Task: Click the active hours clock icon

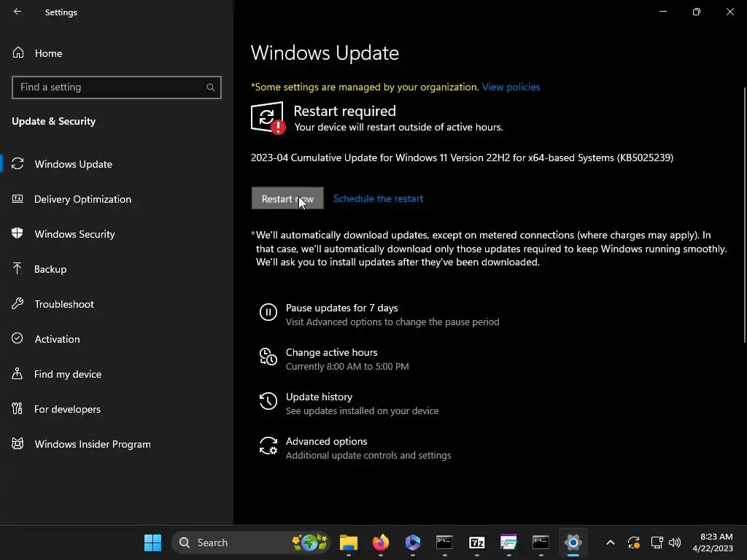Action: [268, 357]
